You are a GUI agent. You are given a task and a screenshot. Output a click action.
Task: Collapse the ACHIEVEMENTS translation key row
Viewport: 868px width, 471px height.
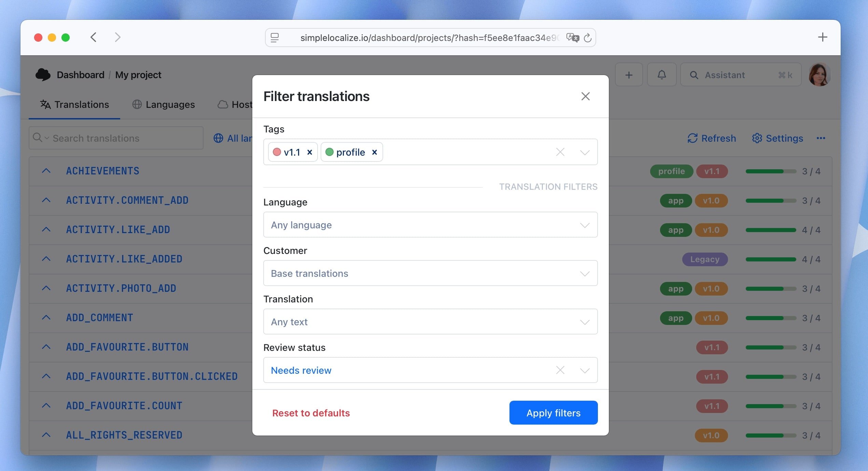point(46,171)
